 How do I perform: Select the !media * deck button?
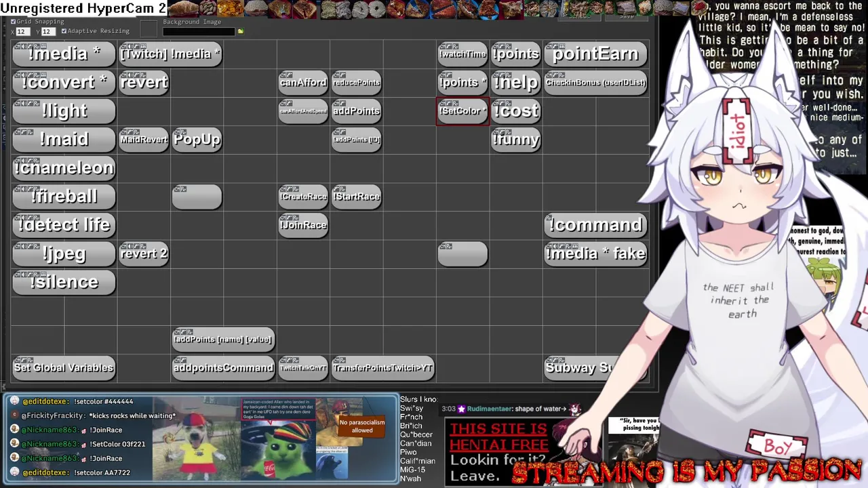pos(64,54)
